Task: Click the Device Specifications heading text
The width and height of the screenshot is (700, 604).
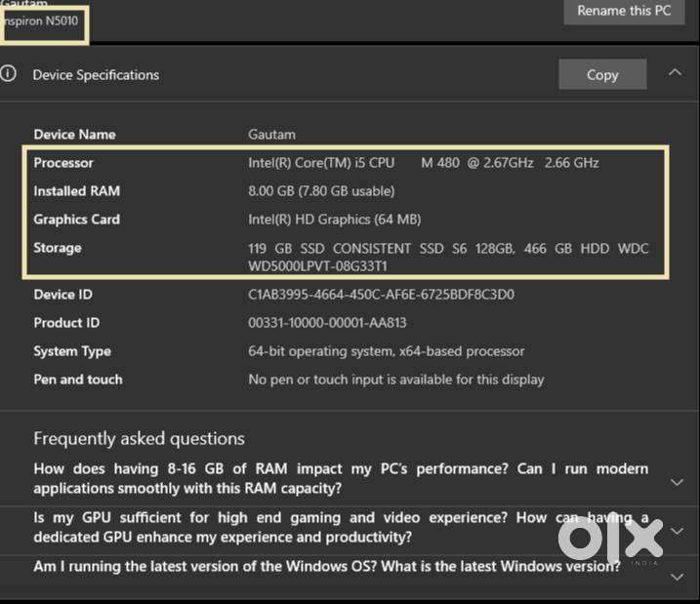Action: (96, 75)
